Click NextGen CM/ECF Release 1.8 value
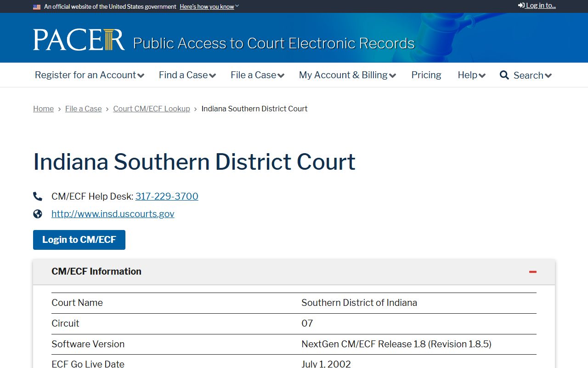The height and width of the screenshot is (368, 588). point(396,344)
